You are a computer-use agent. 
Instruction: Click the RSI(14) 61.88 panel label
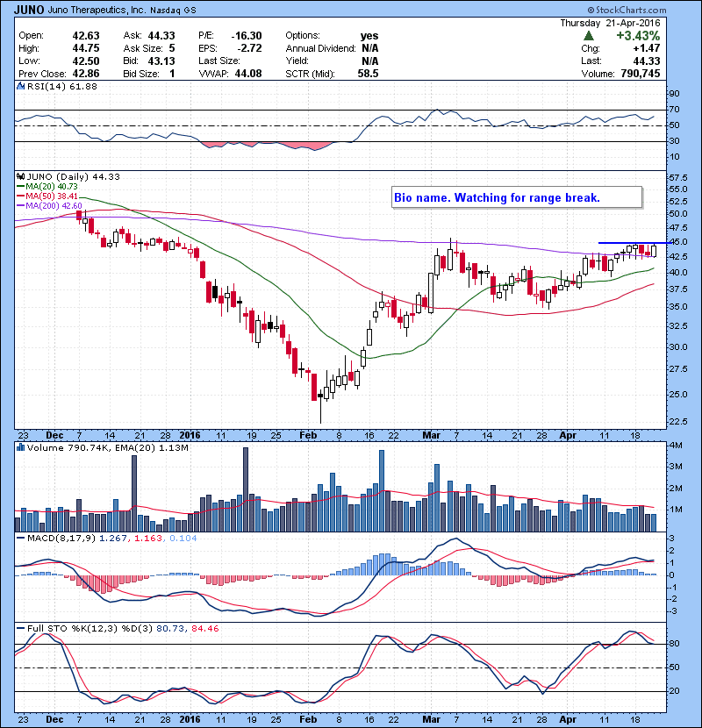61,86
